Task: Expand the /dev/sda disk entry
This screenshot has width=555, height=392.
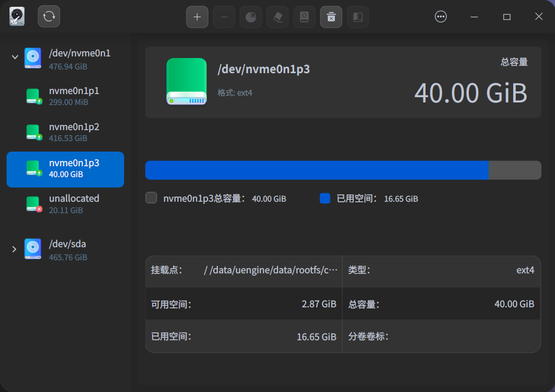Action: [15, 249]
